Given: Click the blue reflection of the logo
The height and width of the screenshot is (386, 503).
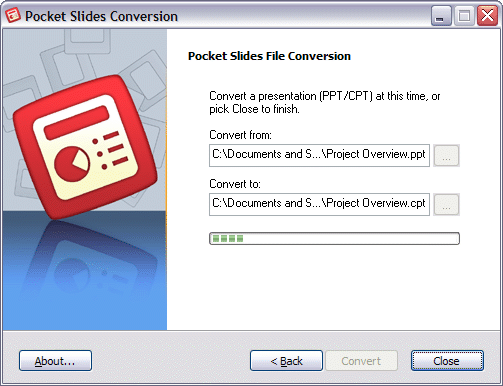Looking at the screenshot, I should pyautogui.click(x=88, y=263).
